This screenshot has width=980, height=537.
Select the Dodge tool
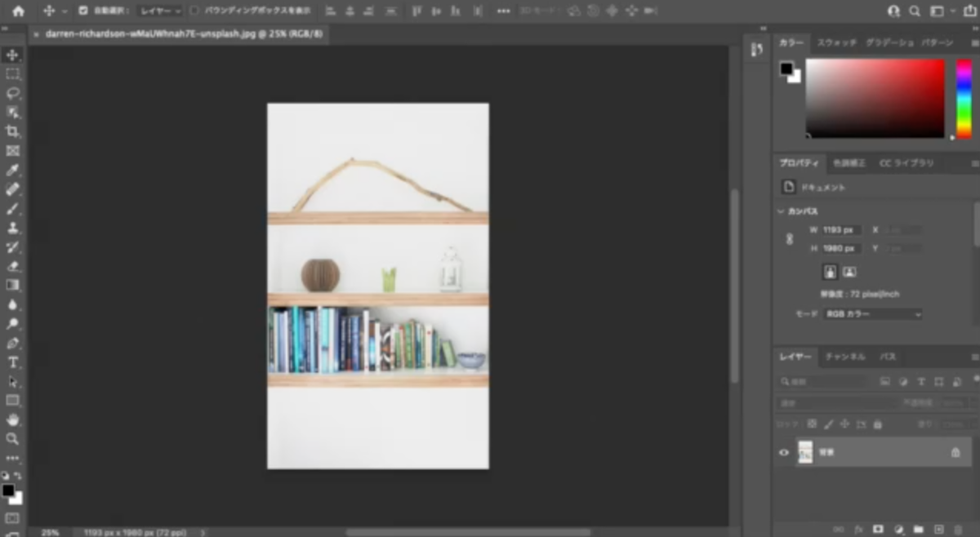tap(12, 324)
